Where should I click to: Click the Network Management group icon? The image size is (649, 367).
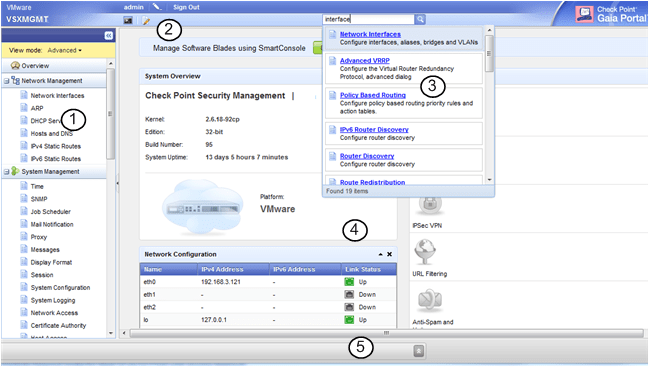(15, 80)
